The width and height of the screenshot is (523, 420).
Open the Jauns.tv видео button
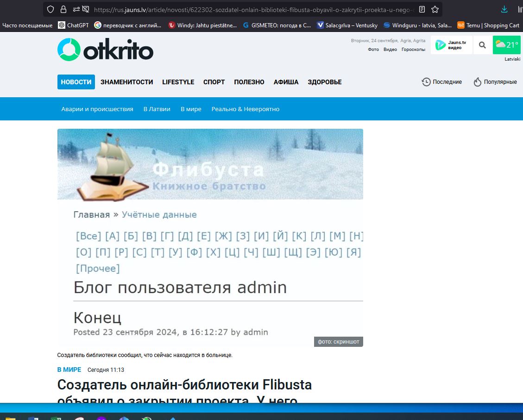(452, 45)
